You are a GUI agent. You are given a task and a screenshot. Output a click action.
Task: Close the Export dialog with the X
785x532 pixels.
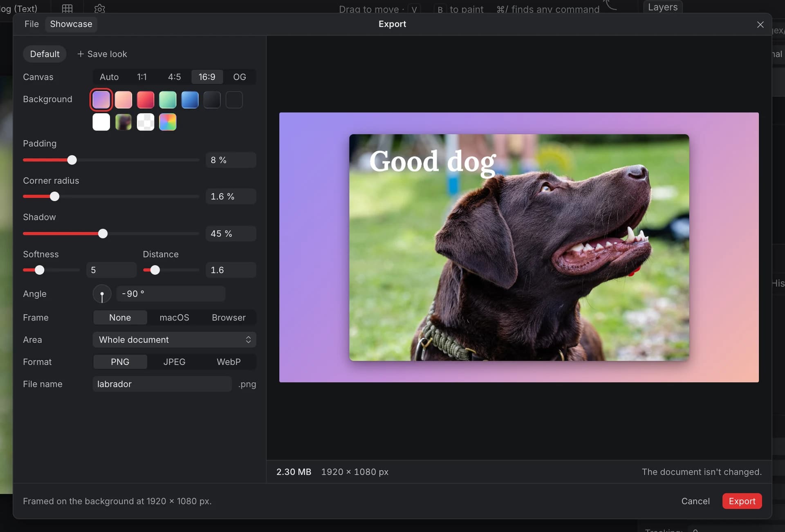point(760,25)
